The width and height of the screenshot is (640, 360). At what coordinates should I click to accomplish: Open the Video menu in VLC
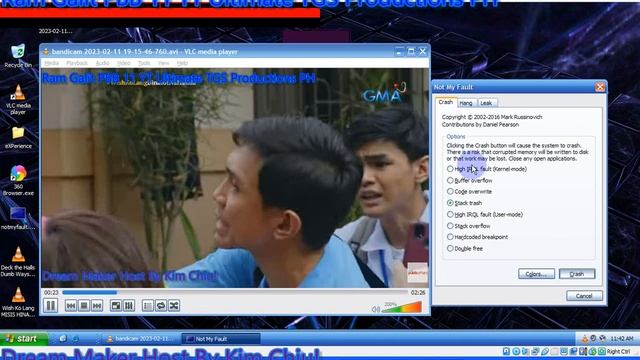tap(124, 63)
